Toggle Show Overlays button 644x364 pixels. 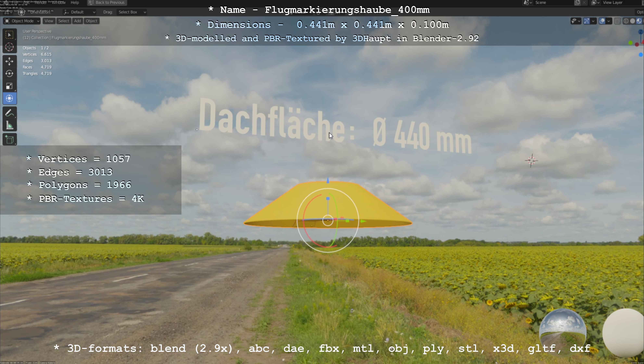(x=602, y=21)
